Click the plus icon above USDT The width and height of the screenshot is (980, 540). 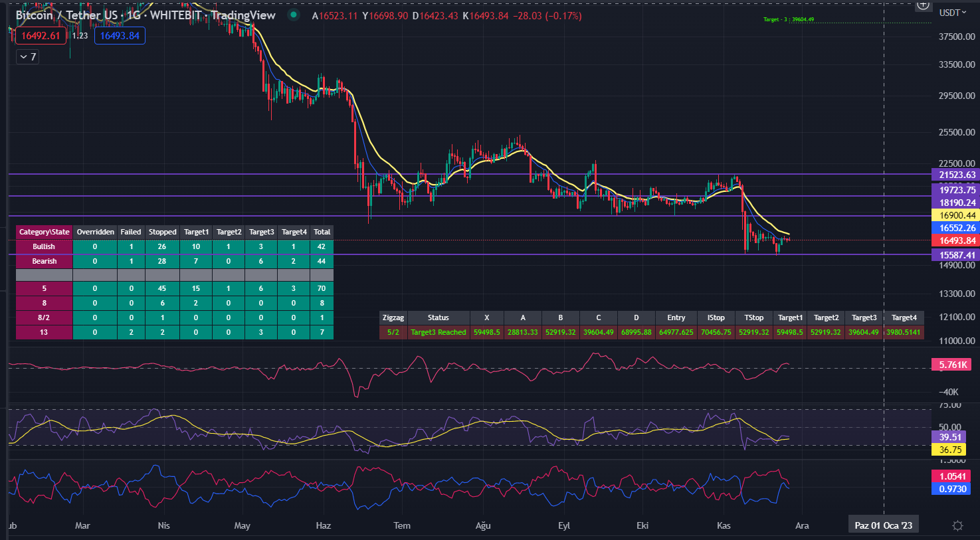(923, 5)
